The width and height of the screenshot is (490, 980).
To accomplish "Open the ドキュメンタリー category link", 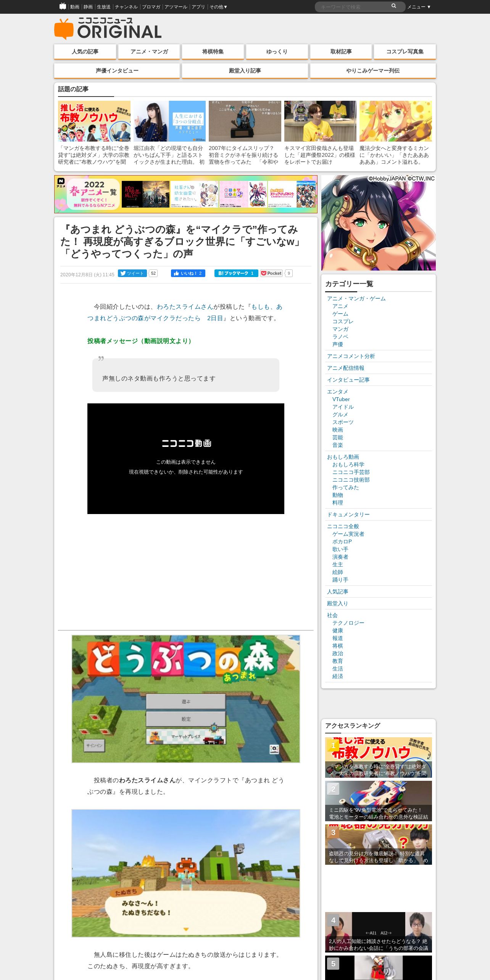I will pyautogui.click(x=348, y=514).
